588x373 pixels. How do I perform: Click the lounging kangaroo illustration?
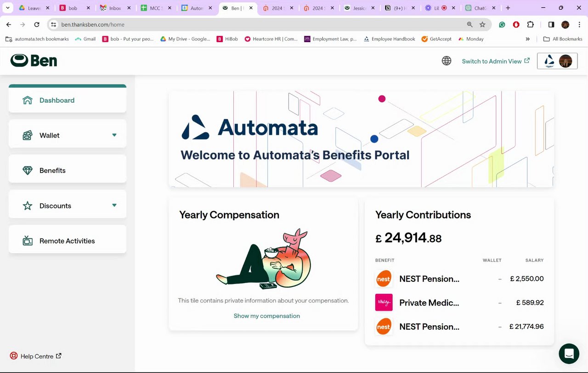(264, 259)
